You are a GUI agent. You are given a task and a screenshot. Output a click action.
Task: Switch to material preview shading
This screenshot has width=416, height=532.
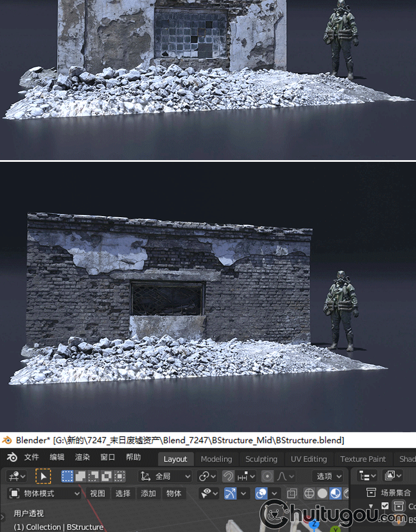point(335,493)
